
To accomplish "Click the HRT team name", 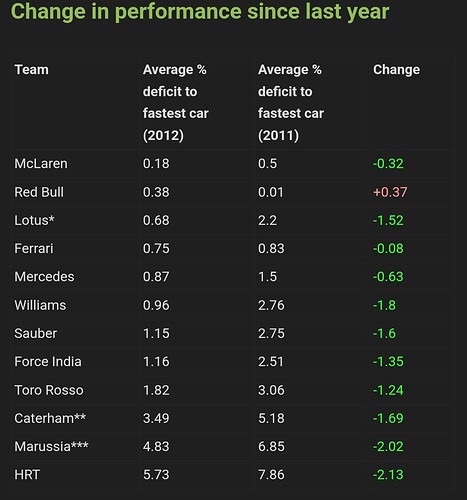I will (27, 475).
